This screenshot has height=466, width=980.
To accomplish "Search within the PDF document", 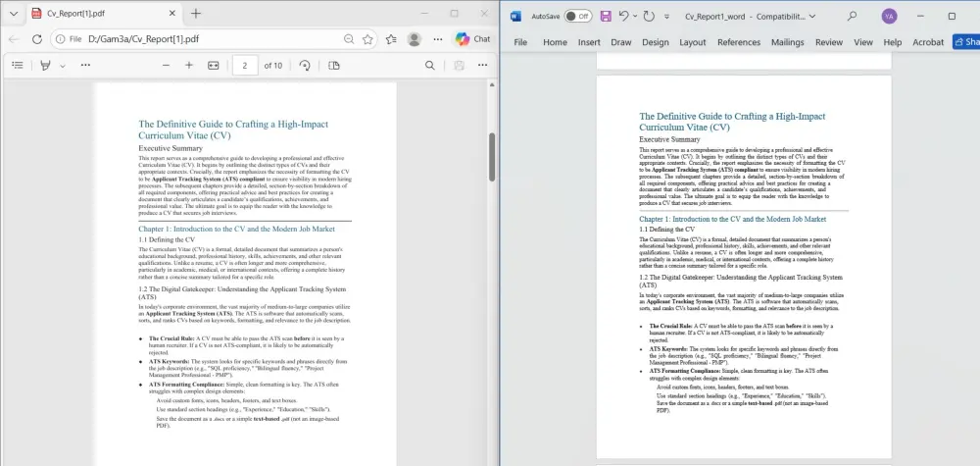I will click(x=430, y=65).
